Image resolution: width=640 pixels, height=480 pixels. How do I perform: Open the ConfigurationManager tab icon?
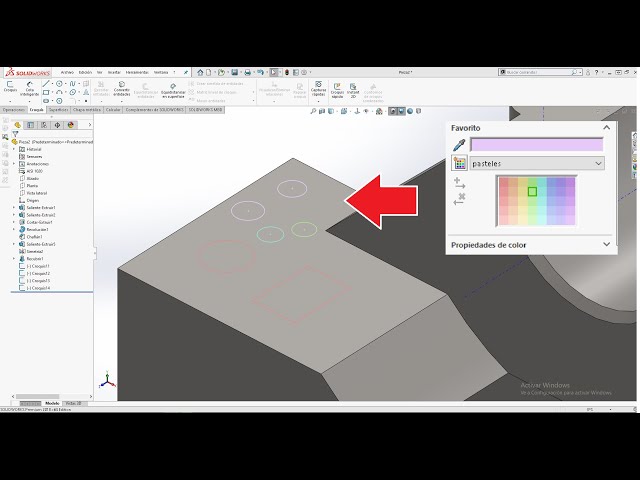[44, 125]
